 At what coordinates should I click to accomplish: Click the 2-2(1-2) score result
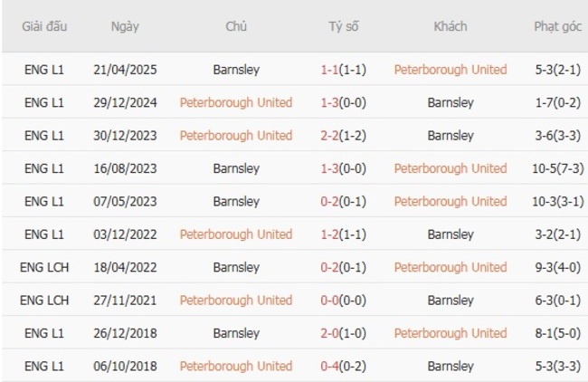[343, 136]
